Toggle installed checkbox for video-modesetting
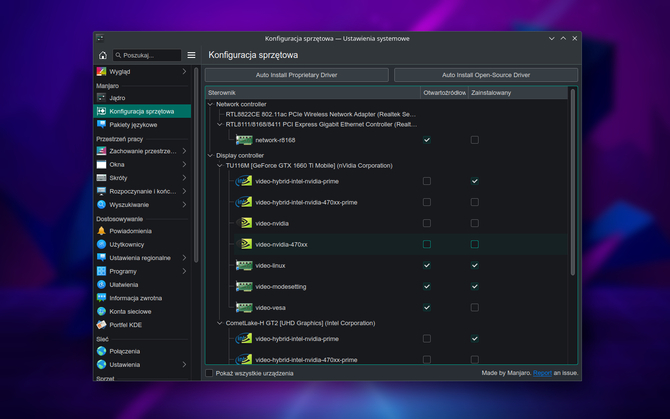Screen dimensions: 670x419 click(x=474, y=287)
